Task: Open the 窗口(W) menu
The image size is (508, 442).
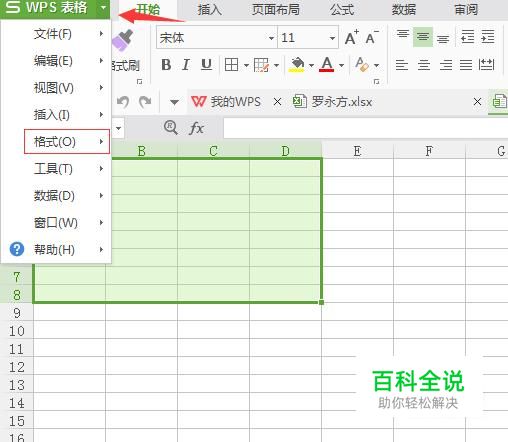Action: (x=56, y=223)
